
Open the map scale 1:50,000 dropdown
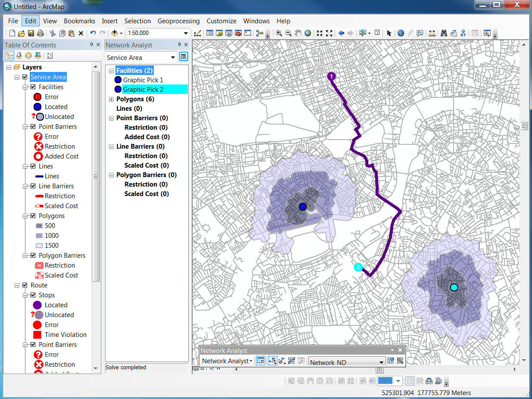point(186,33)
